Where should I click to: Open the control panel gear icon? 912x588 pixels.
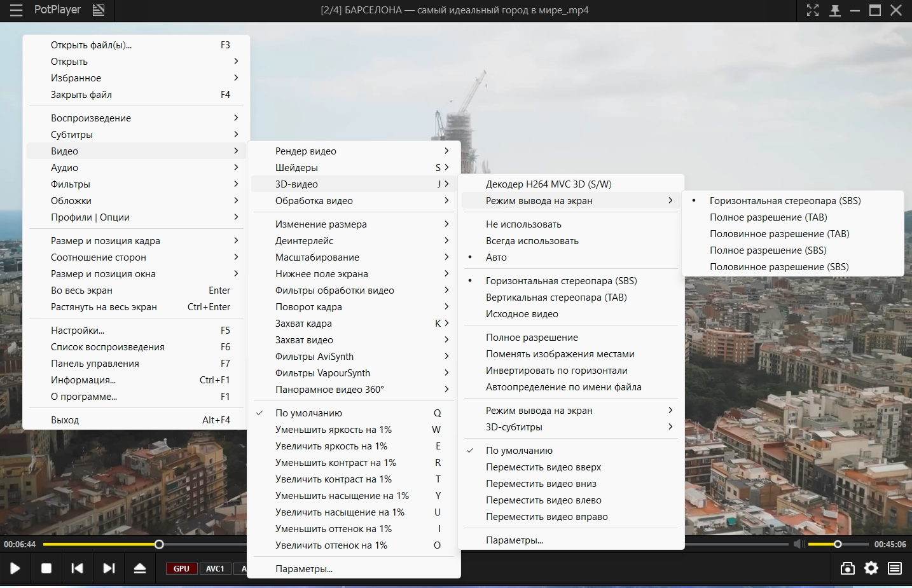pyautogui.click(x=871, y=568)
